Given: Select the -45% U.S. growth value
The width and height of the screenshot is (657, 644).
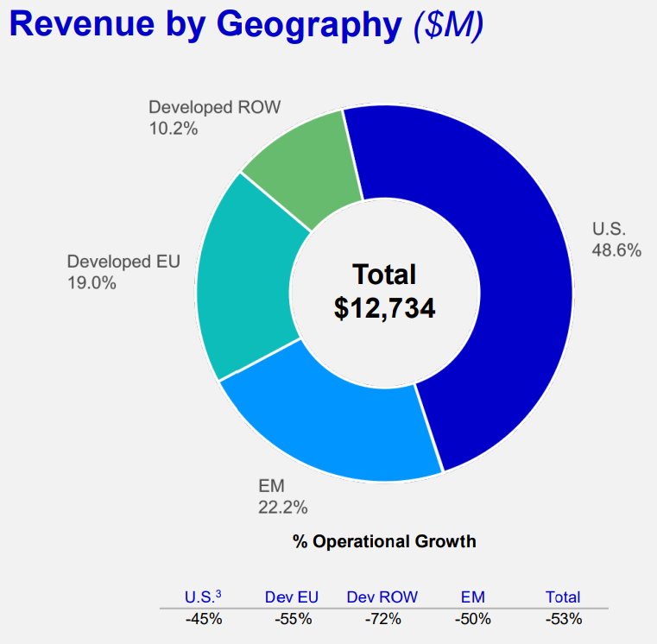Looking at the screenshot, I should [204, 618].
